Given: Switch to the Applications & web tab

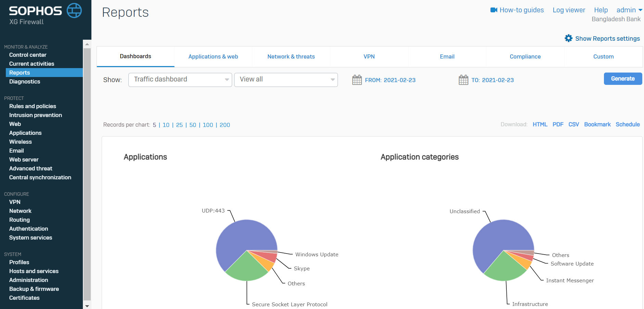Looking at the screenshot, I should [213, 56].
